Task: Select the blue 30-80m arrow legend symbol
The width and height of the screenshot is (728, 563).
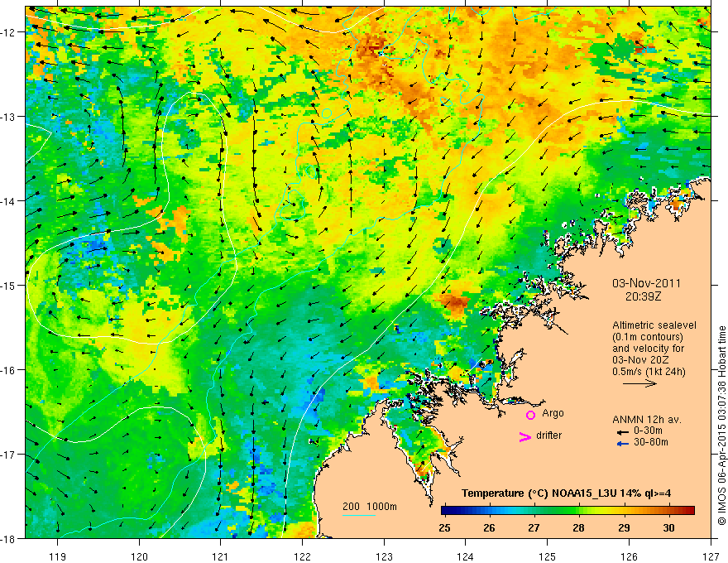Action: point(623,444)
